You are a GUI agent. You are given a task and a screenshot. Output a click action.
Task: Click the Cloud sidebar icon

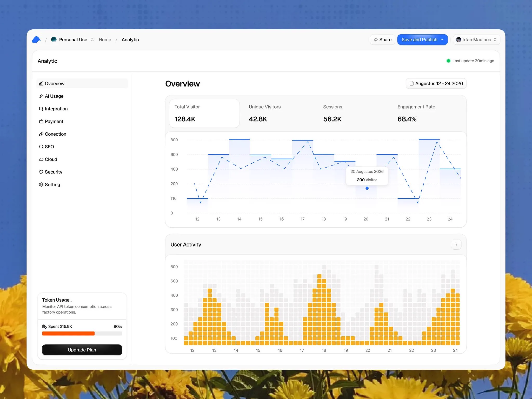pyautogui.click(x=41, y=159)
